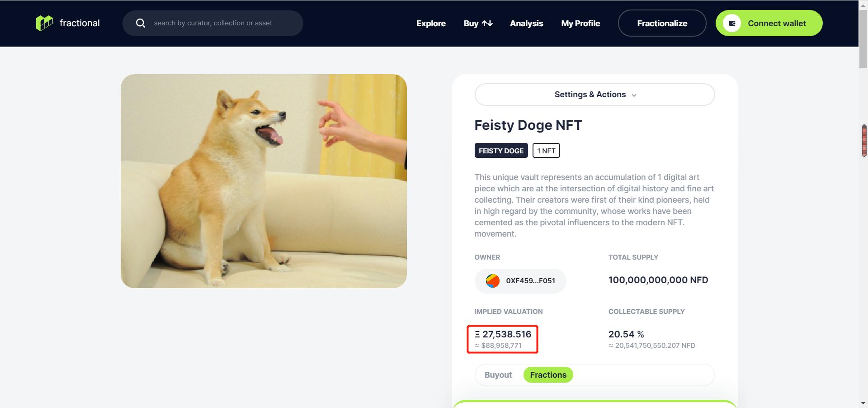The image size is (868, 408).
Task: Switch to the Buyout view
Action: click(498, 375)
